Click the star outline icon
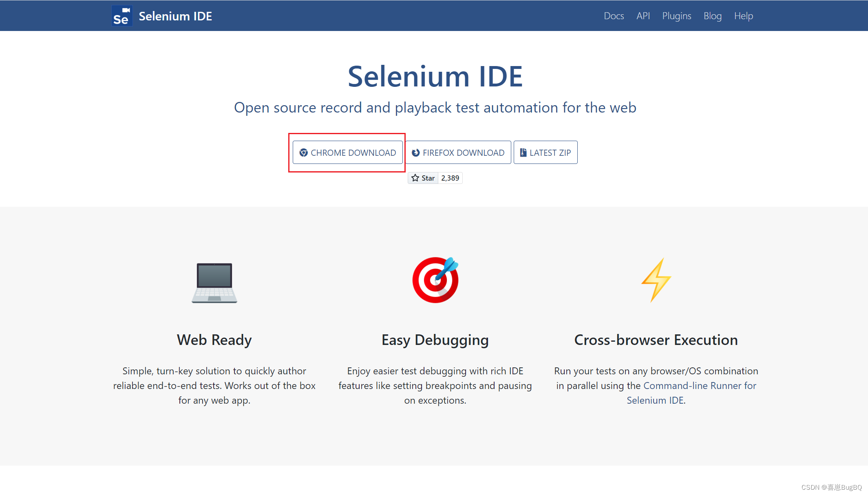This screenshot has width=868, height=495. pos(415,178)
